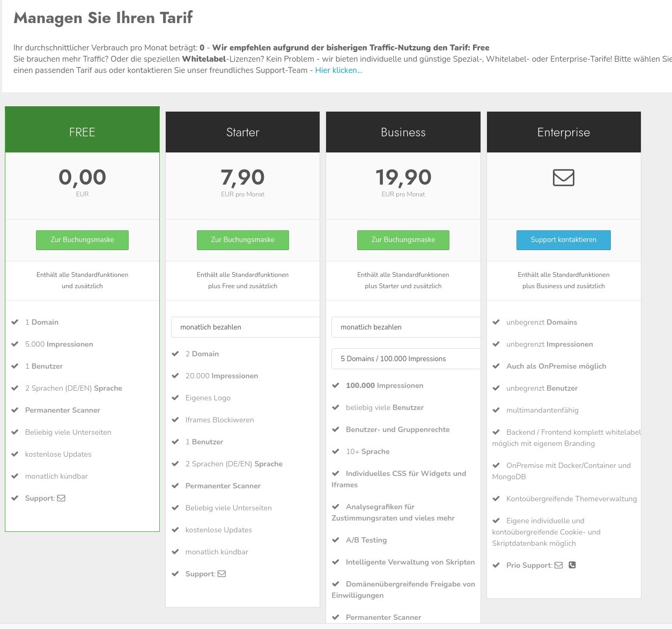672x629 pixels.
Task: Select the FREE plan header
Action: tap(82, 132)
